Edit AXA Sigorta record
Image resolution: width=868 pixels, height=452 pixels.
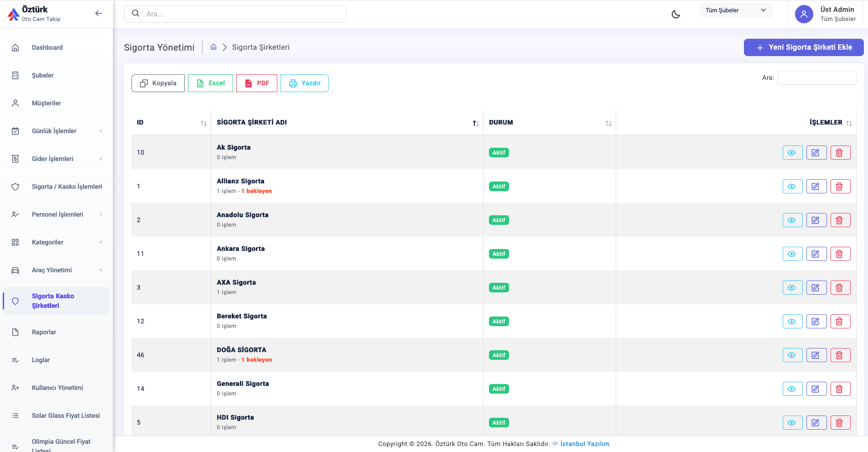pos(816,288)
